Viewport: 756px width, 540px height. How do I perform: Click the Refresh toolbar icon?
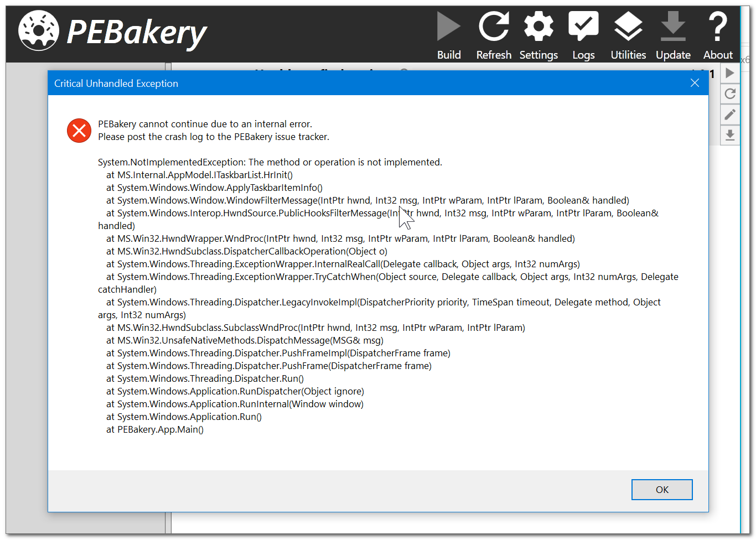(x=494, y=25)
